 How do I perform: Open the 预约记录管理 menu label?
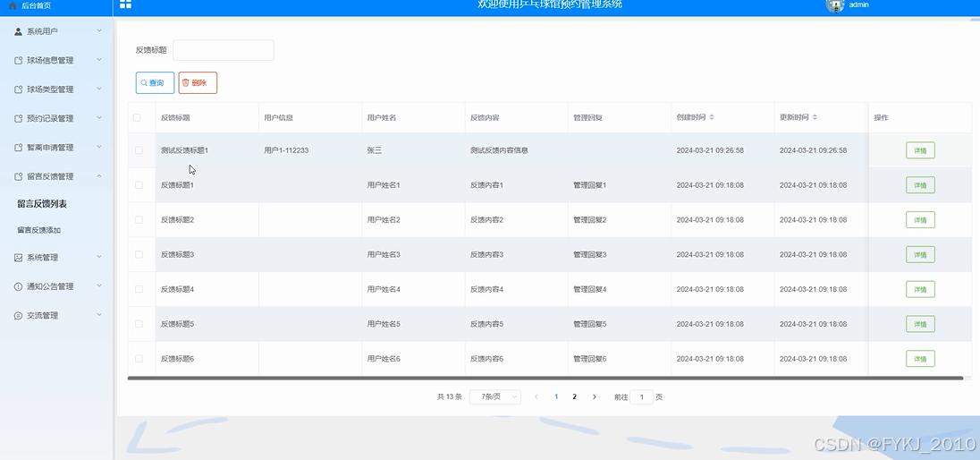tap(50, 118)
